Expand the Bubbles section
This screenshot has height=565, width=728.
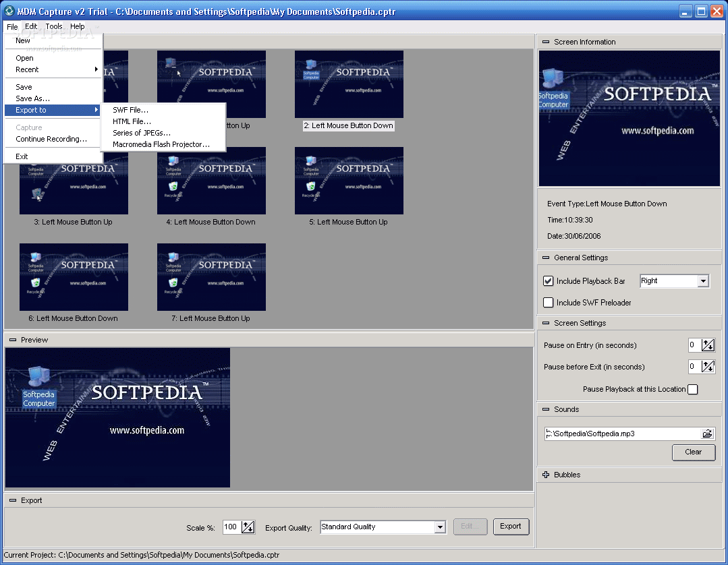coord(546,475)
